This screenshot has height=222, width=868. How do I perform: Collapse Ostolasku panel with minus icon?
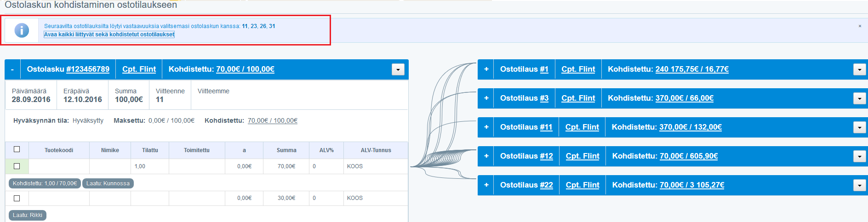pyautogui.click(x=12, y=69)
